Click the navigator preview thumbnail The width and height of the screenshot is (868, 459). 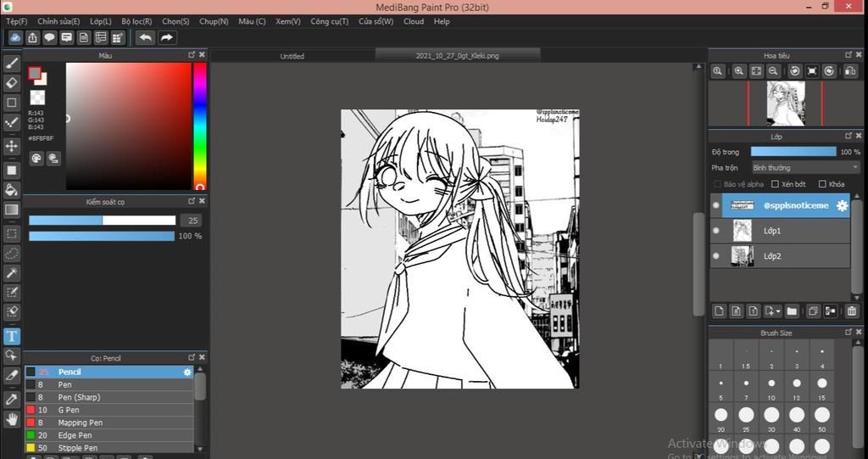[x=786, y=104]
